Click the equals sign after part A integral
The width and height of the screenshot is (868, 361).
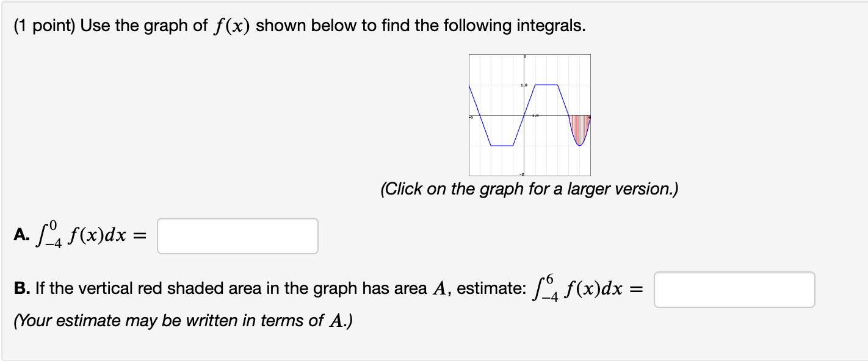[141, 234]
